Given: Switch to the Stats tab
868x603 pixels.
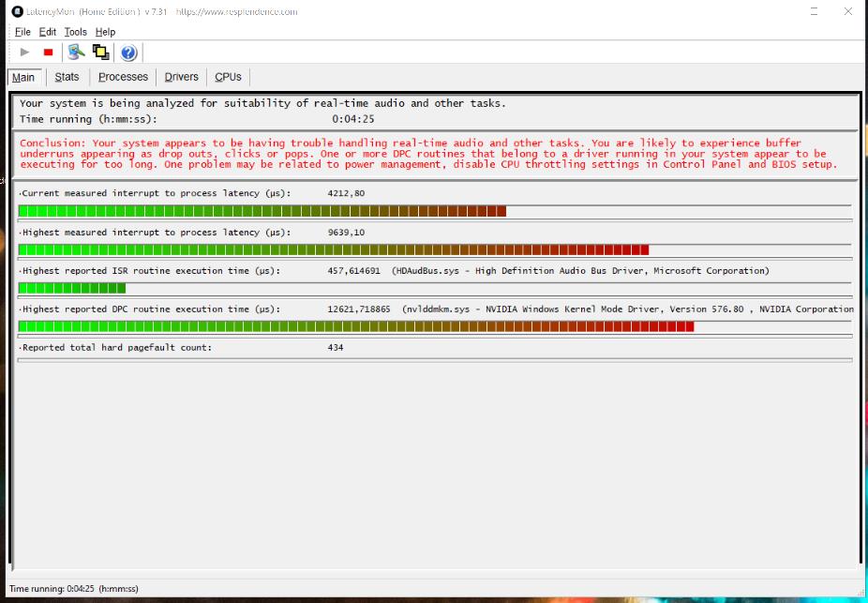Looking at the screenshot, I should (x=67, y=77).
